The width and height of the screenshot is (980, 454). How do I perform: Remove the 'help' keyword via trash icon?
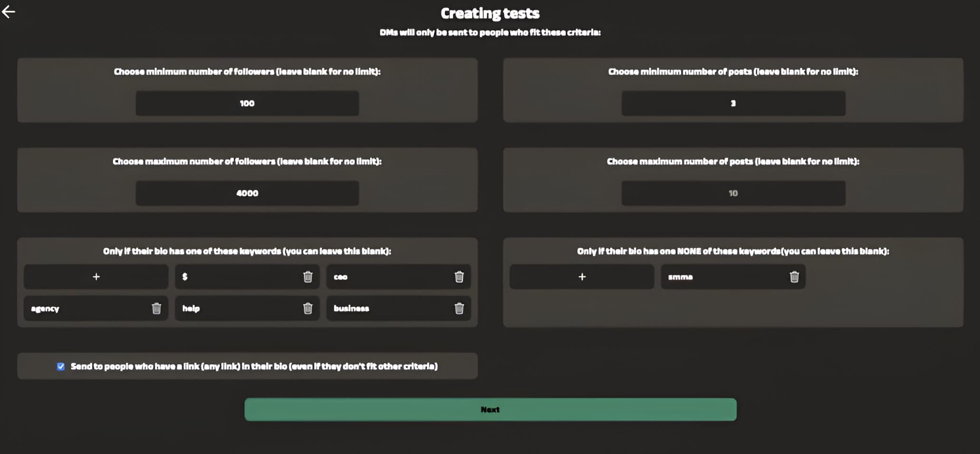[307, 309]
